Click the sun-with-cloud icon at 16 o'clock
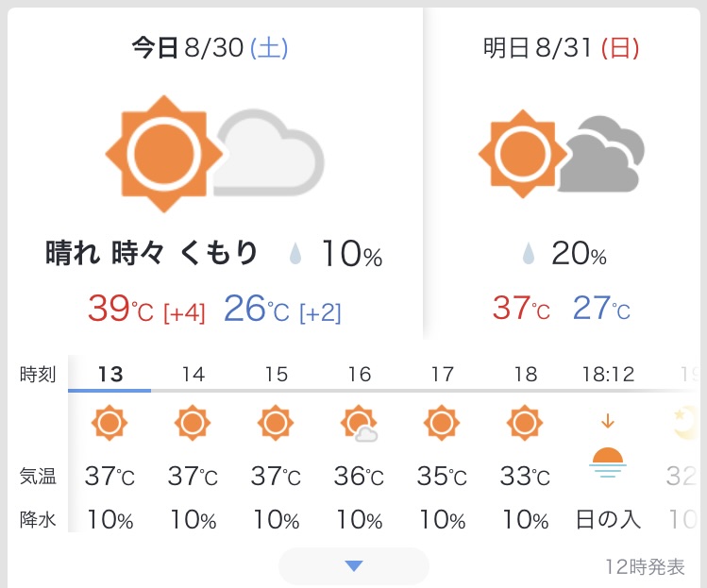Image resolution: width=707 pixels, height=588 pixels. pos(360,424)
